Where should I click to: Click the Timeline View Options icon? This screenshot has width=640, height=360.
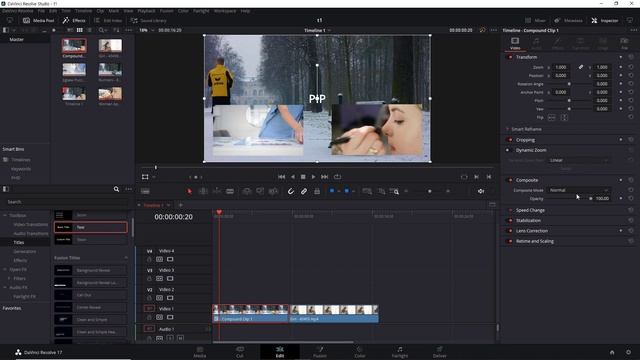[145, 191]
